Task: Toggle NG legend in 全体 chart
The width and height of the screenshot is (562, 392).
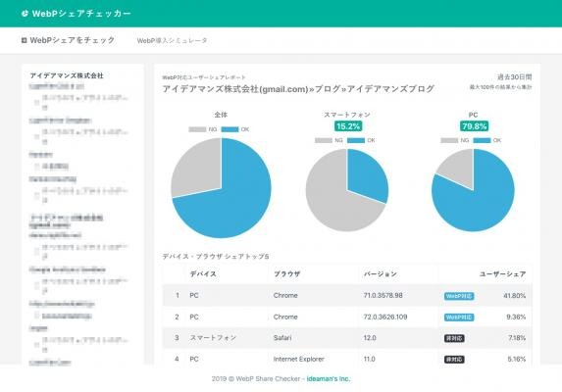Action: click(x=203, y=129)
